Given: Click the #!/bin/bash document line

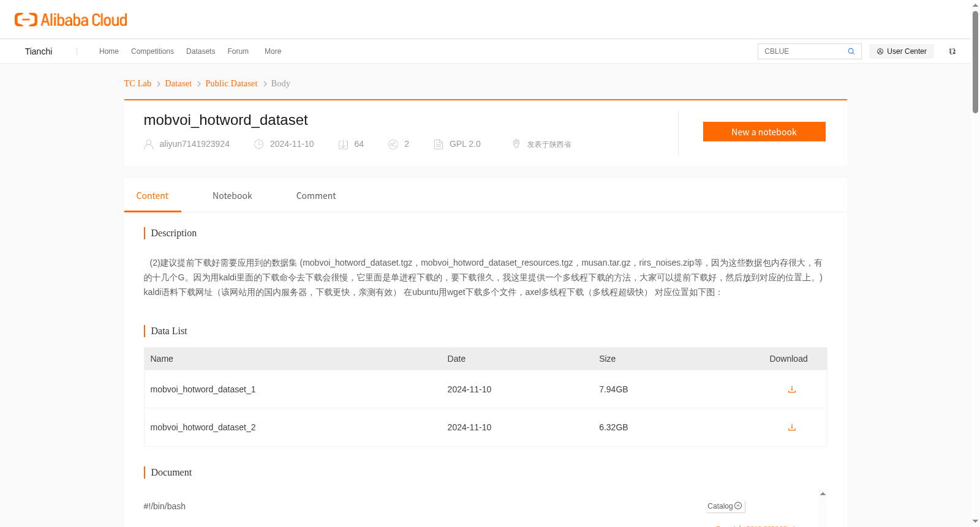Looking at the screenshot, I should tap(165, 506).
